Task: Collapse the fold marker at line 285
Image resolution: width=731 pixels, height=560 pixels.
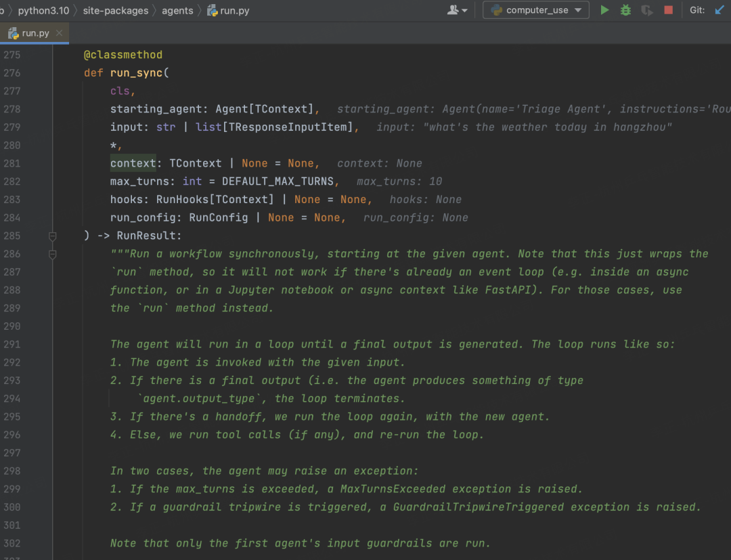Action: pyautogui.click(x=52, y=236)
